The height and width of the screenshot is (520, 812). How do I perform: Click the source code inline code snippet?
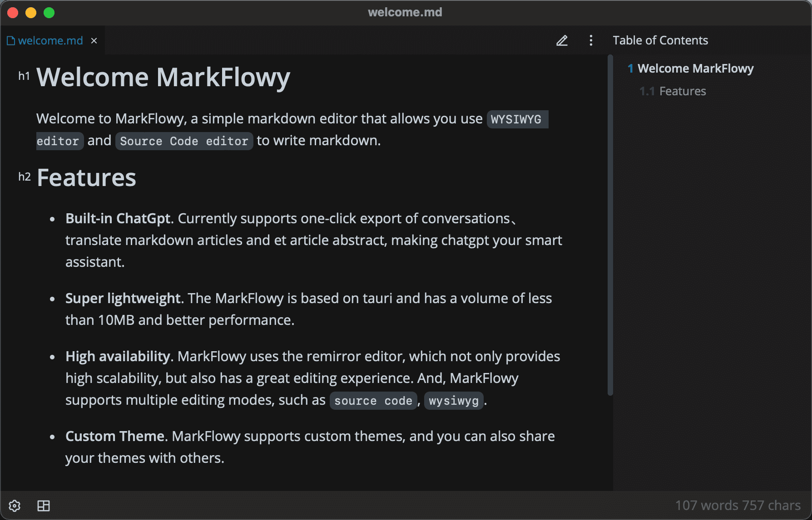tap(373, 401)
